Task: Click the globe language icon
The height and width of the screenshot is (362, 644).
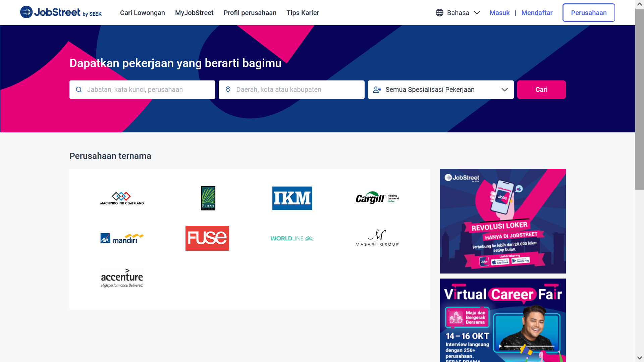Action: 439,13
